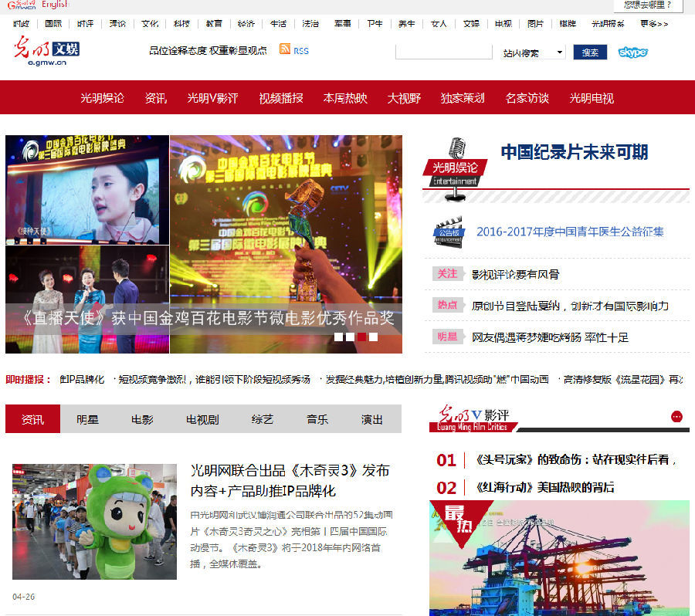Open 本周热映 in the red menu bar
695x616 pixels.
point(345,98)
